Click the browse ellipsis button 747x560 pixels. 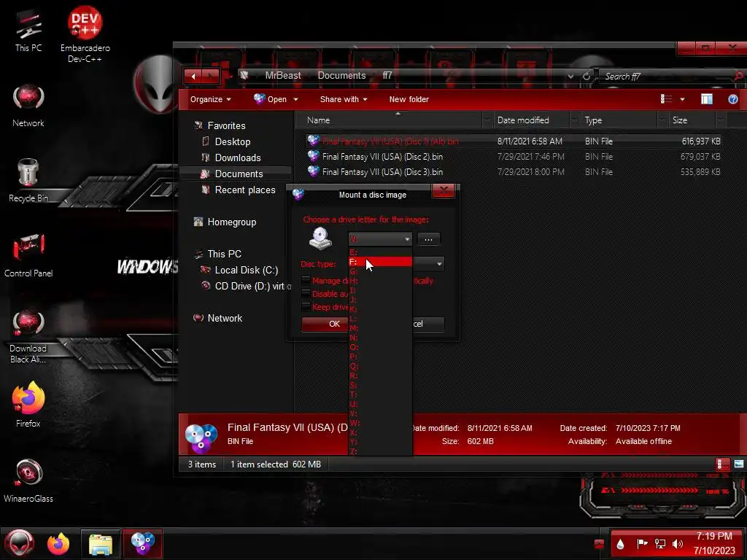(428, 239)
